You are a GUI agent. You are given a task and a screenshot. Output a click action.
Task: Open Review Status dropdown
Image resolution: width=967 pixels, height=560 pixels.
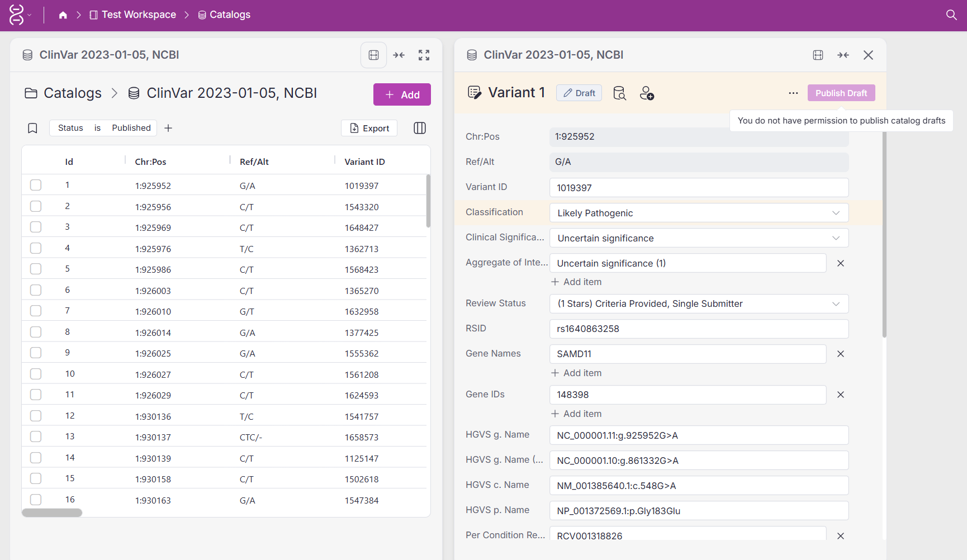pos(699,304)
